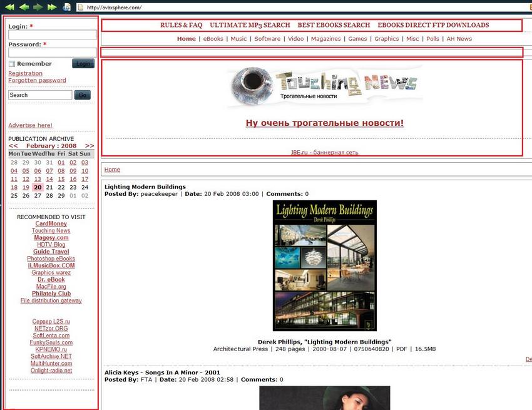
Task: Go forward with the single right arrow
Action: point(38,7)
